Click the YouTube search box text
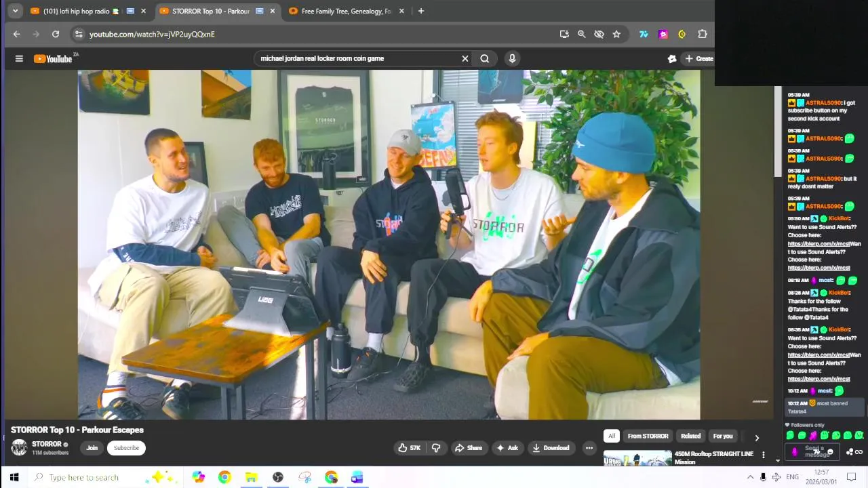Screen dimensions: 868x488 coord(322,58)
